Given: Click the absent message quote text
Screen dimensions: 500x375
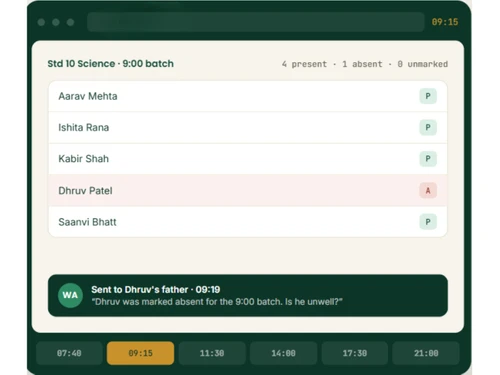Looking at the screenshot, I should click(x=217, y=302).
